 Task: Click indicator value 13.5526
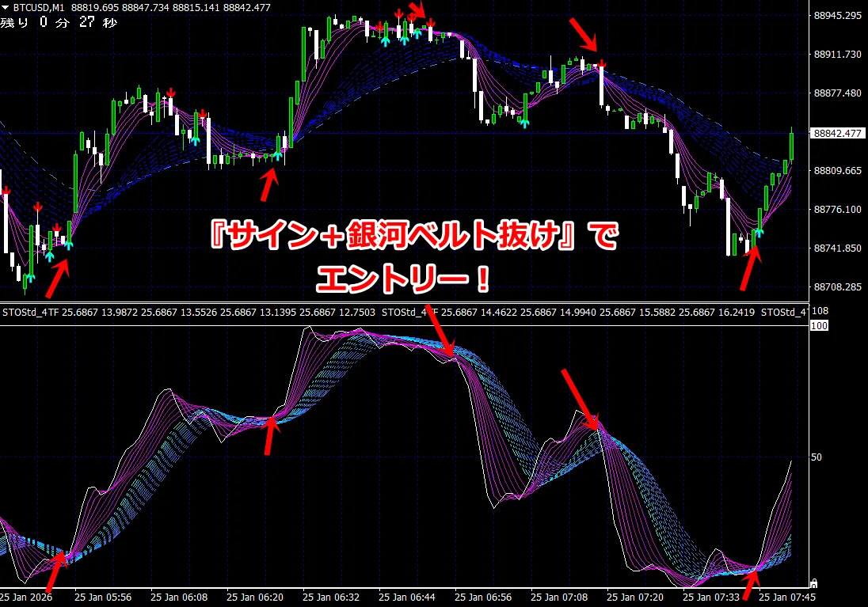[x=198, y=312]
